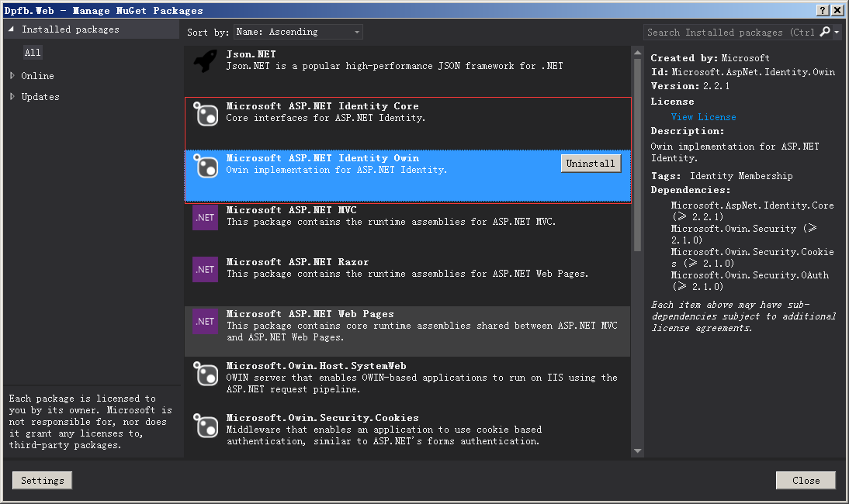The height and width of the screenshot is (504, 849).
Task: Click the Microsoft ASP.NET Web Pages .NET icon
Action: (x=205, y=321)
